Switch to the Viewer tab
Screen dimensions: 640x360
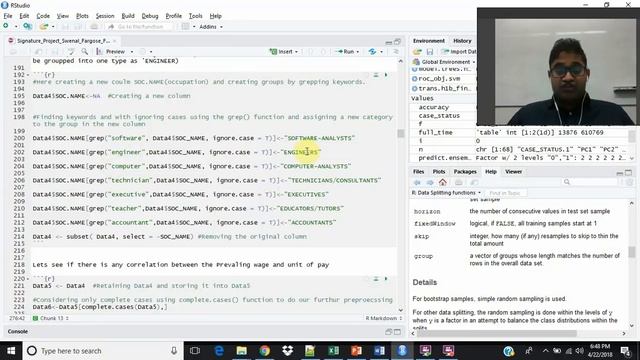coord(513,172)
